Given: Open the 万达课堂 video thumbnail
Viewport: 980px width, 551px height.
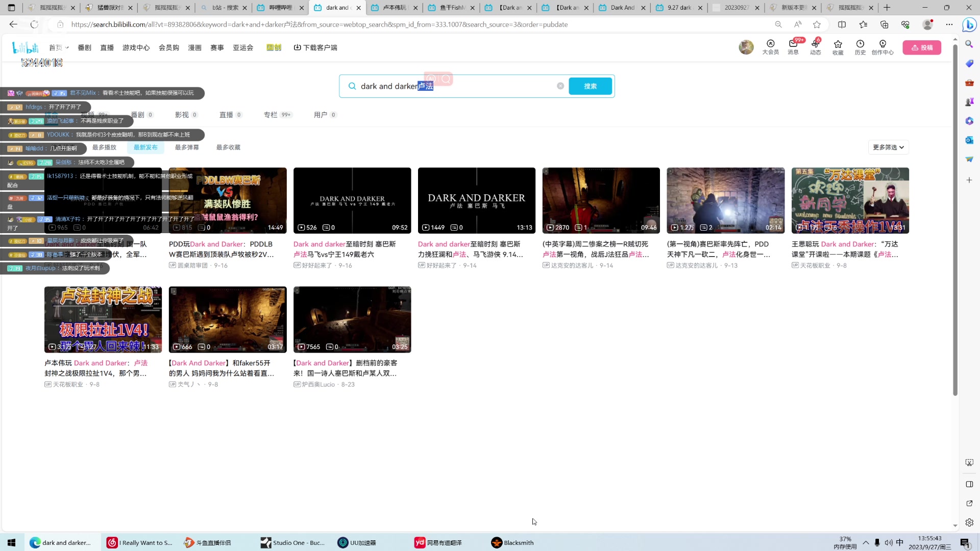Looking at the screenshot, I should tap(850, 200).
